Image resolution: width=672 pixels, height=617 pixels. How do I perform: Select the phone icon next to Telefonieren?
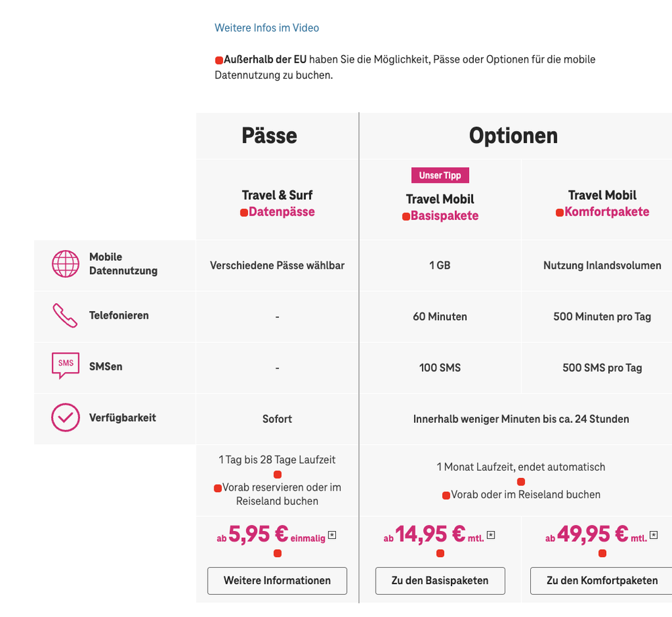click(x=65, y=316)
